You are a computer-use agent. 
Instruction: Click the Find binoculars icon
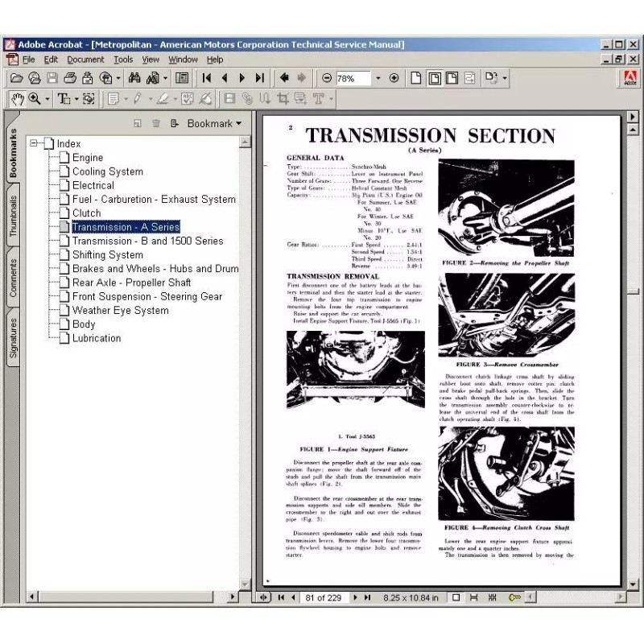click(x=134, y=78)
